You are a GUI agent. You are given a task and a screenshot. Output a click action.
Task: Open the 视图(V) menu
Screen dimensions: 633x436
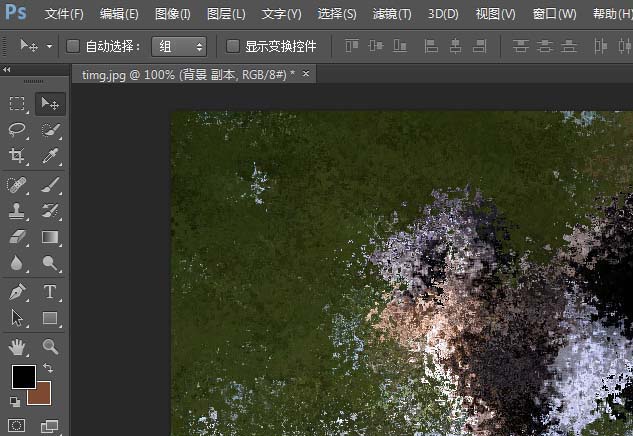coord(495,14)
